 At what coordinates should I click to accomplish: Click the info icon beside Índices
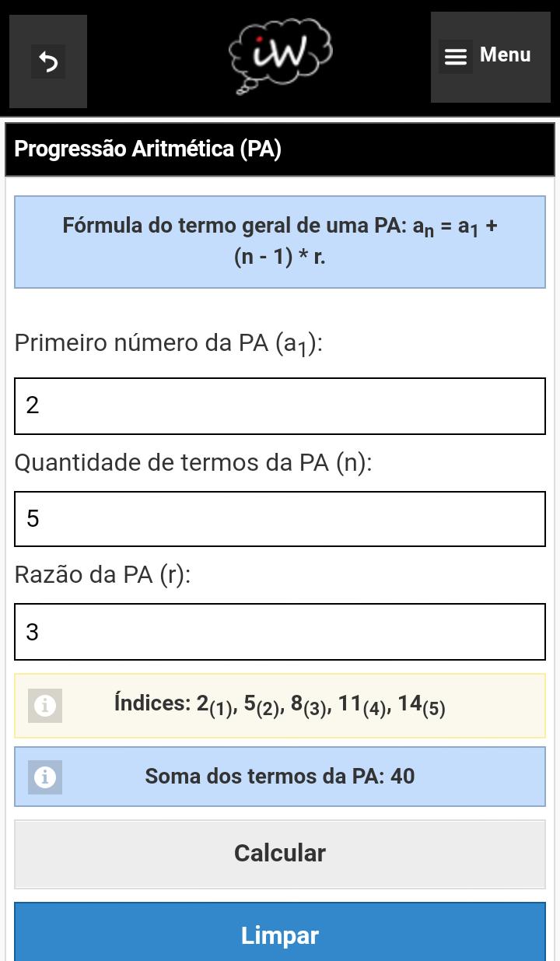[45, 706]
